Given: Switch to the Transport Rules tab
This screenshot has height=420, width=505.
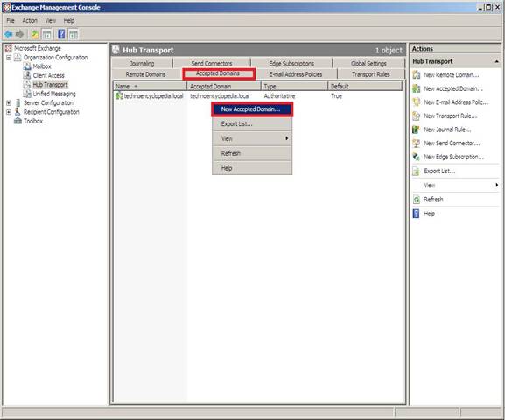Looking at the screenshot, I should pos(371,74).
